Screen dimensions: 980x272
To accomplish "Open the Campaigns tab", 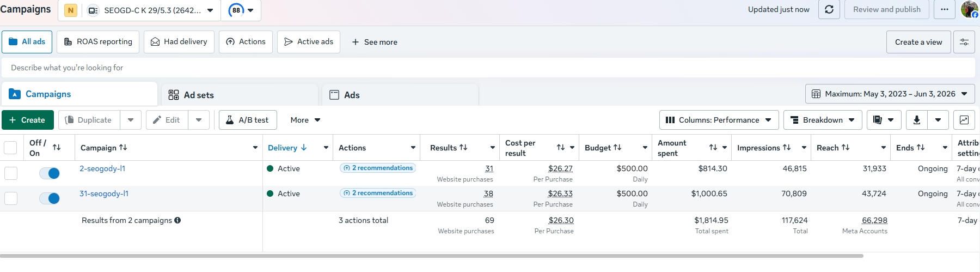I will [79, 94].
